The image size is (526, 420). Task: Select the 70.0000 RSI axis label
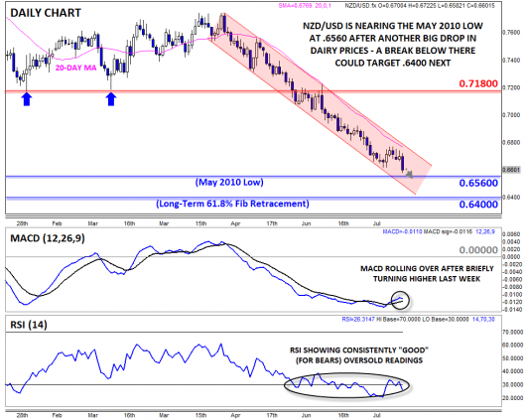512,332
